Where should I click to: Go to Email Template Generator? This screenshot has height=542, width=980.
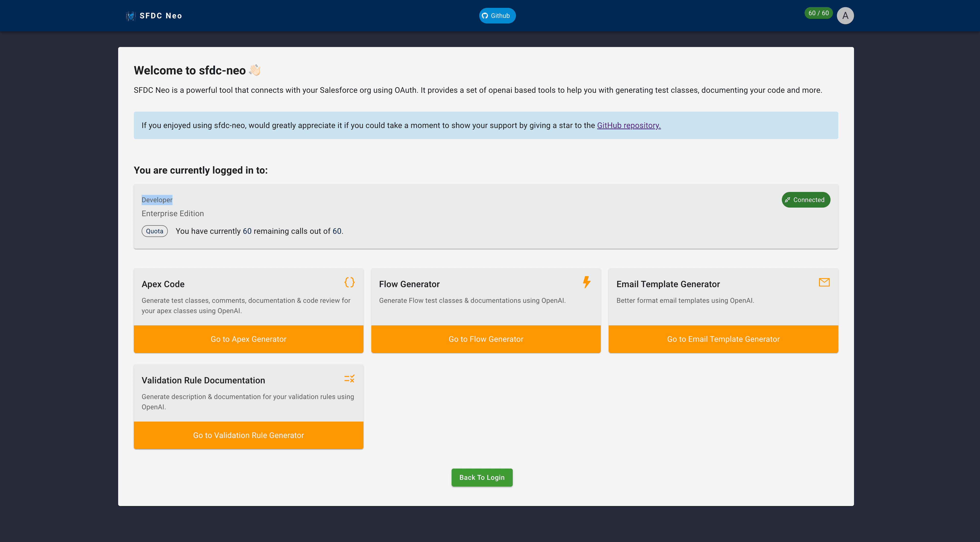click(723, 339)
